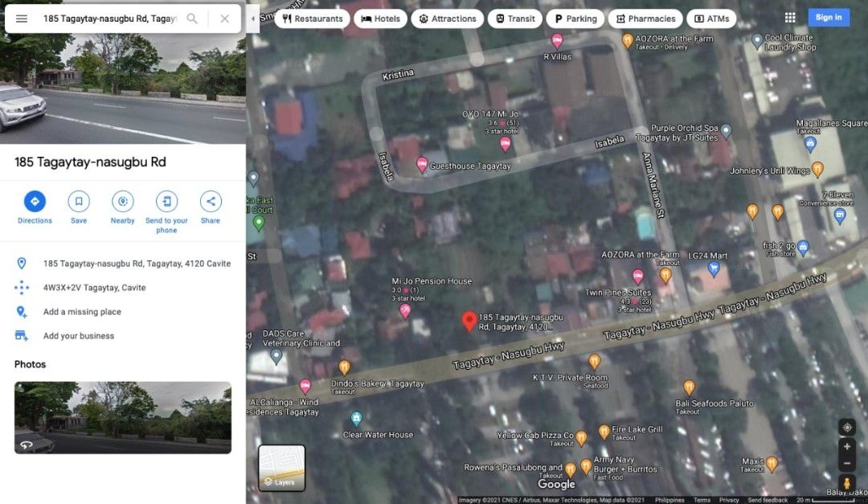Click Philippines region link in footer

pos(669,500)
